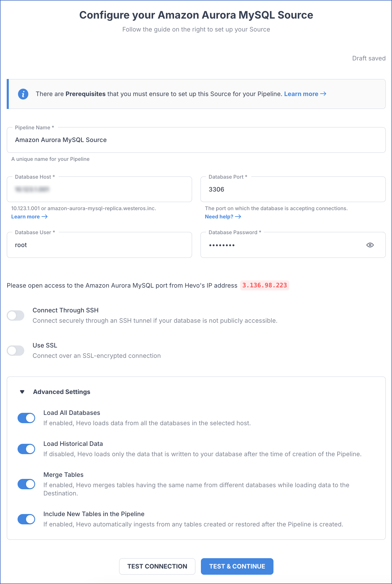Focus the Database Password field
Viewport: 392px width, 584px height.
click(293, 245)
